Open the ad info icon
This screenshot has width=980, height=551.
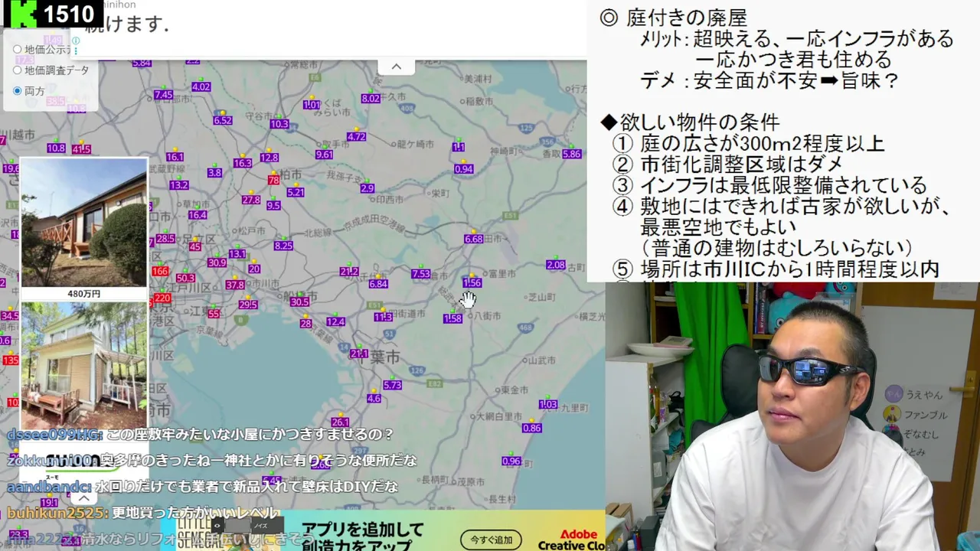(x=76, y=41)
